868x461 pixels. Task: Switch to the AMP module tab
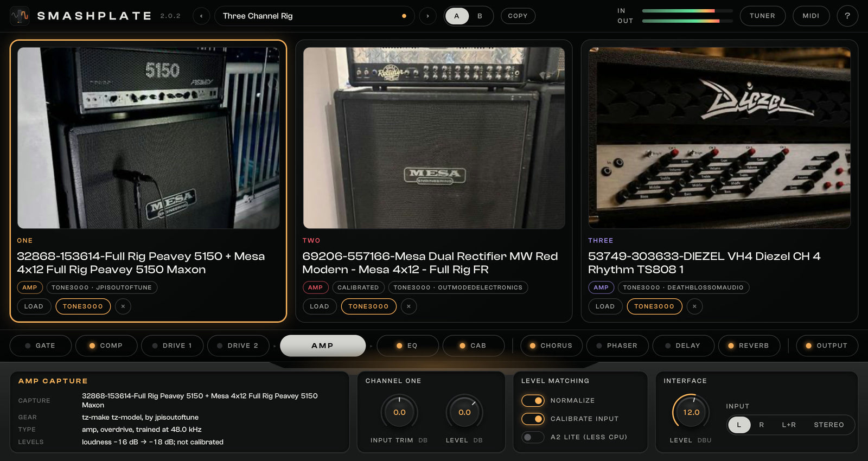(323, 345)
